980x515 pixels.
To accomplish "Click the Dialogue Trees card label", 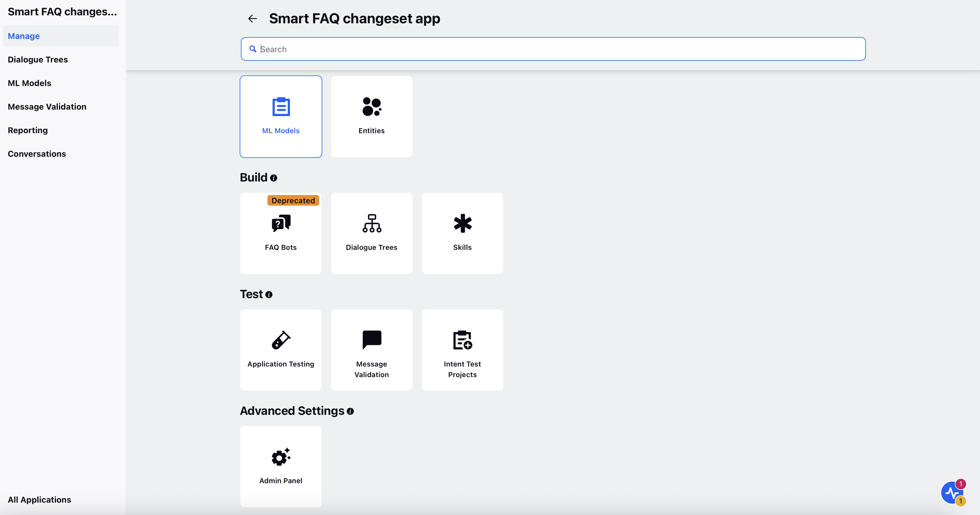I will [x=372, y=247].
